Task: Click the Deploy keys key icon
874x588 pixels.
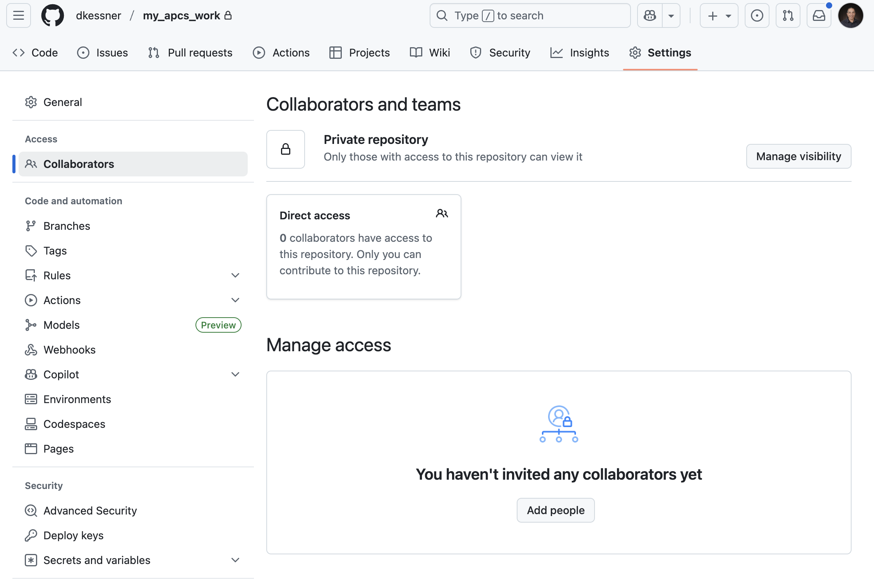Action: [31, 535]
